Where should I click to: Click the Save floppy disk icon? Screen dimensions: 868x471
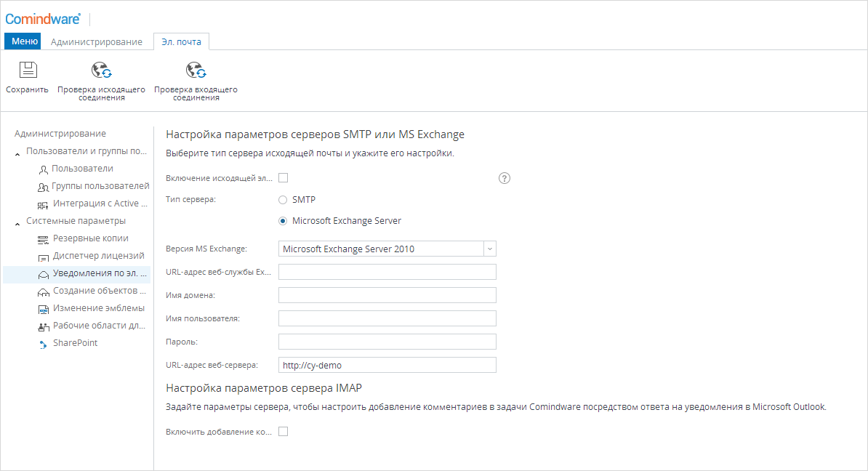pyautogui.click(x=28, y=70)
